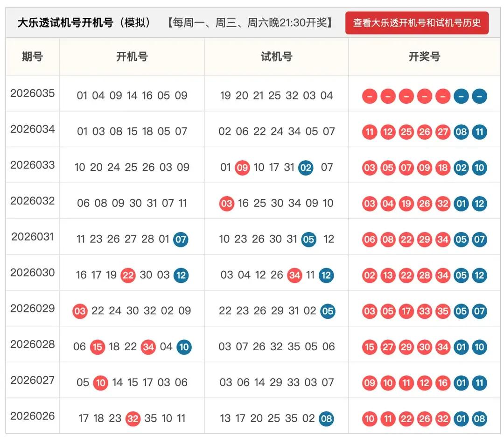Click number 14 in 2026035 开机号

pos(132,96)
